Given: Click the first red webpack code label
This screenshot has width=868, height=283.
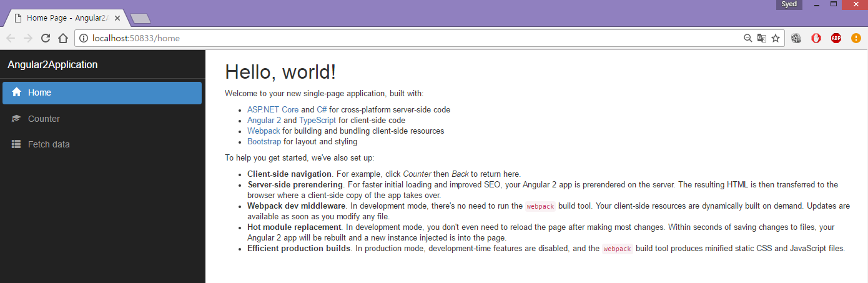Looking at the screenshot, I should point(540,206).
